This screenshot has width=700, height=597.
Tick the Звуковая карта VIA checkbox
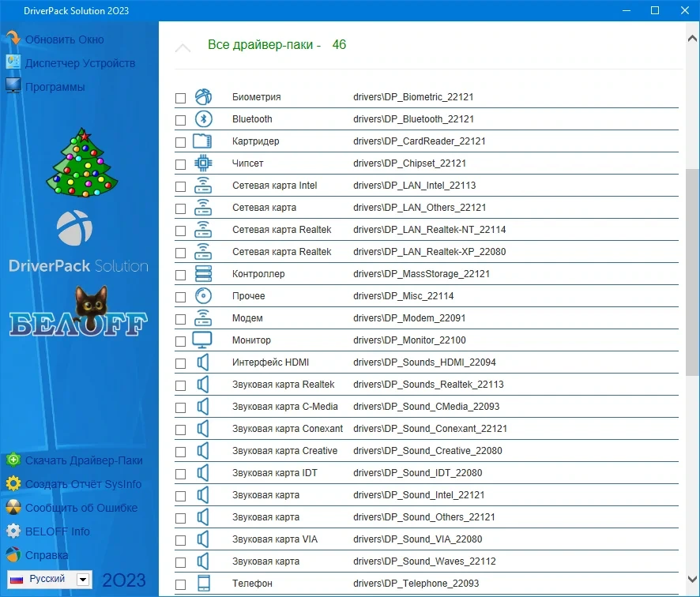pos(180,540)
